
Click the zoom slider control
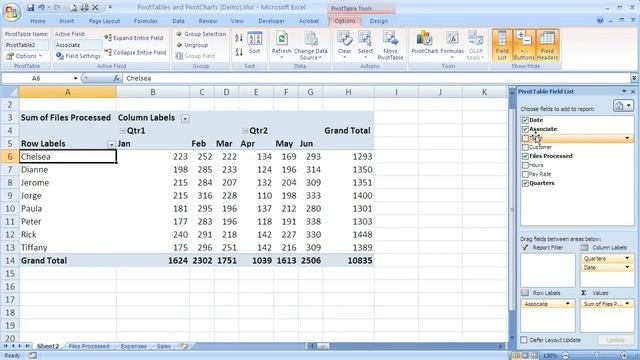click(x=596, y=356)
